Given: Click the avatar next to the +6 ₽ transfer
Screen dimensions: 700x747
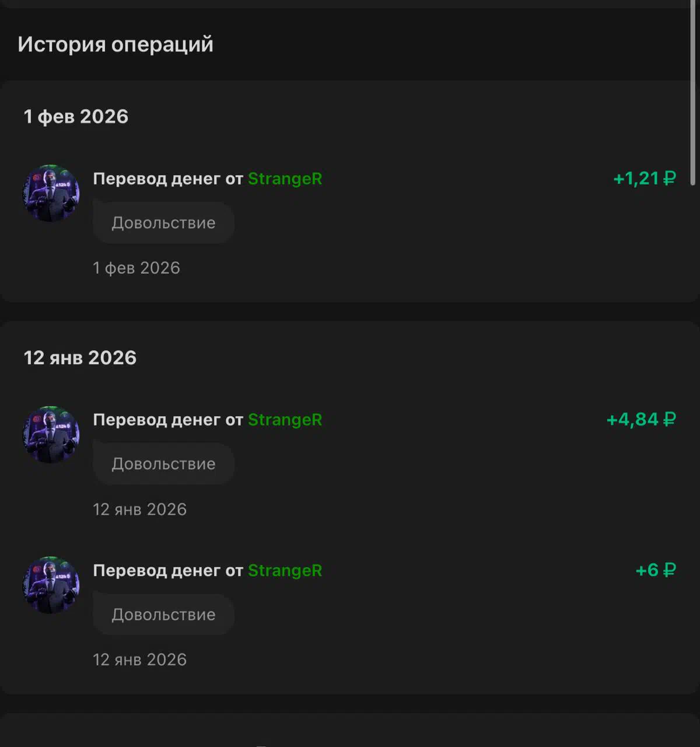Looking at the screenshot, I should [51, 585].
